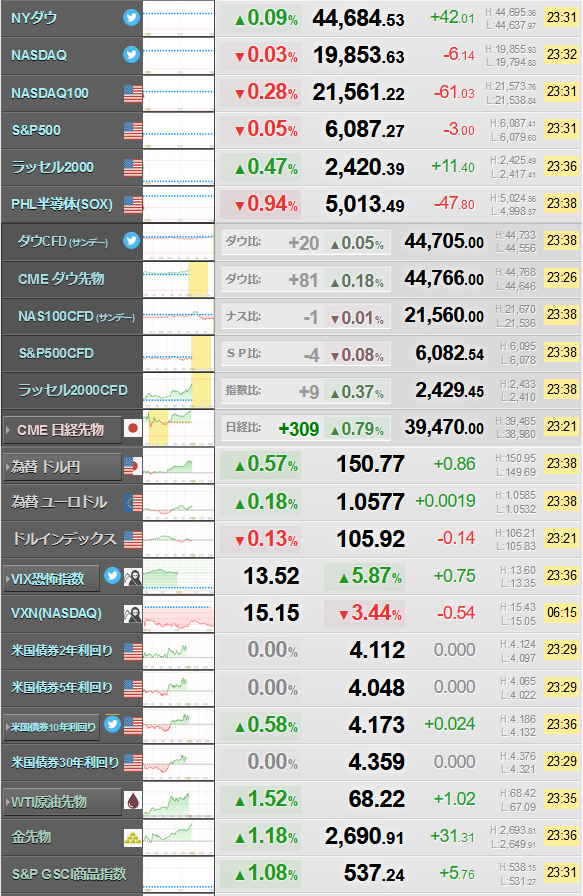Open the ドルインデックス link
Image resolution: width=583 pixels, height=896 pixels.
[65, 539]
